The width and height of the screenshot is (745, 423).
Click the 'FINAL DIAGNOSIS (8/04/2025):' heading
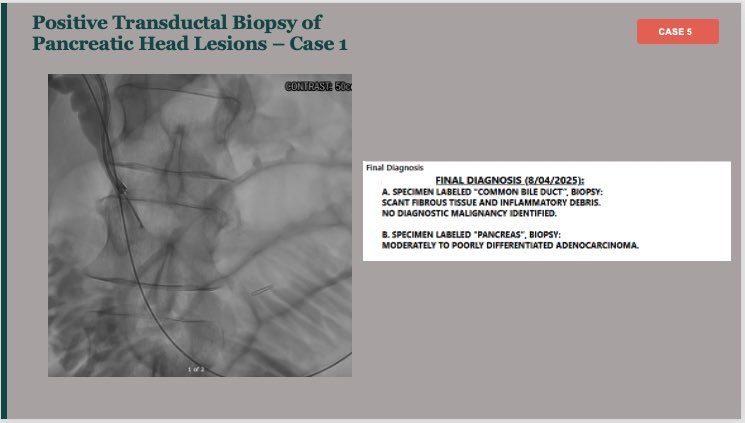(x=509, y=180)
